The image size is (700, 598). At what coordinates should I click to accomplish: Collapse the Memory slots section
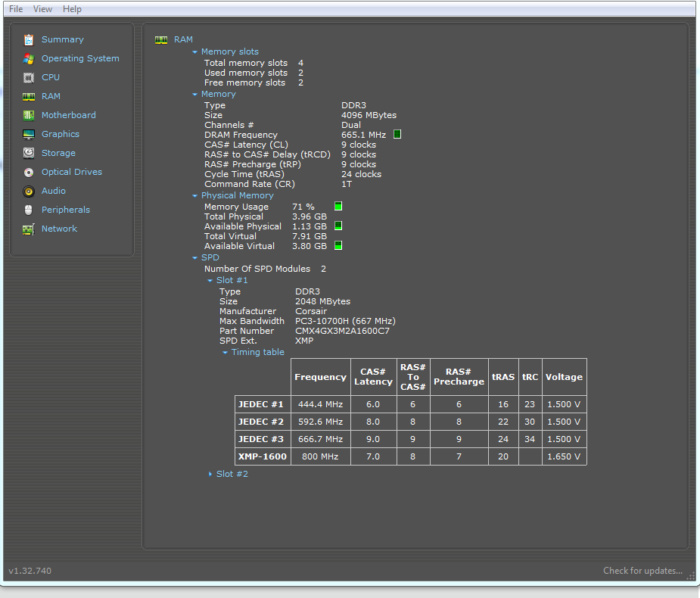pyautogui.click(x=195, y=52)
